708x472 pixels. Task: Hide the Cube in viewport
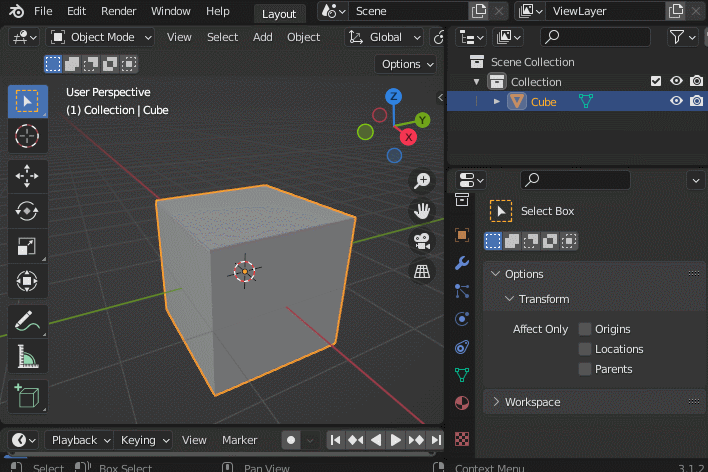pos(676,101)
